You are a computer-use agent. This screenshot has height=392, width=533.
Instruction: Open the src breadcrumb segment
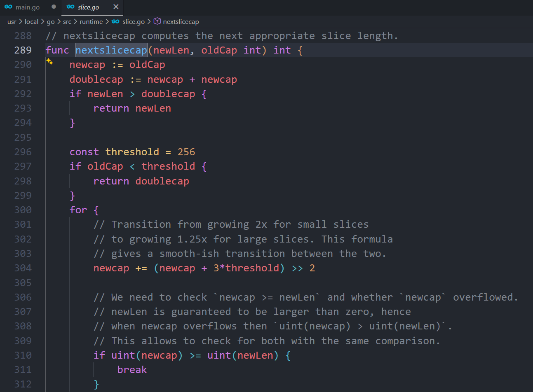pos(67,22)
